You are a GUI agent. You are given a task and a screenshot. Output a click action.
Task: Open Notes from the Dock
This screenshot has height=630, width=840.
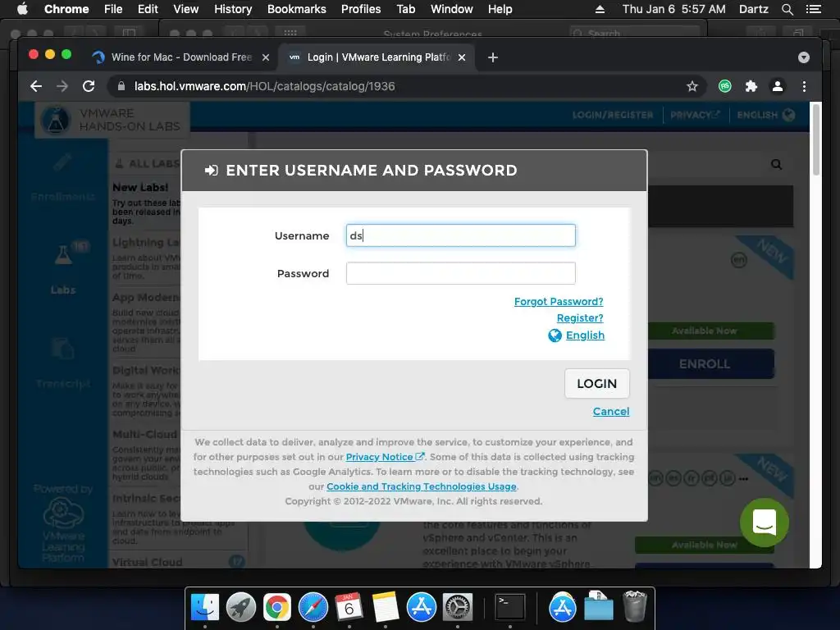click(386, 607)
